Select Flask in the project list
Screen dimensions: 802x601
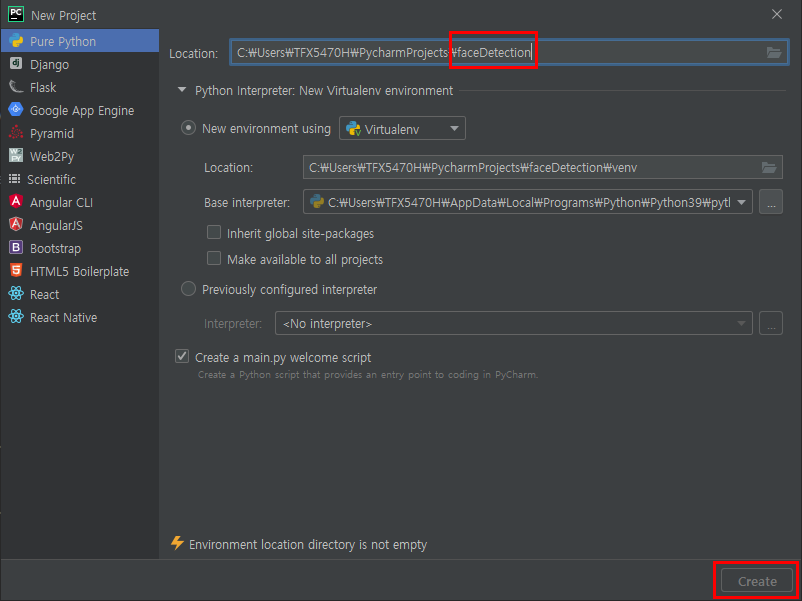[80, 87]
